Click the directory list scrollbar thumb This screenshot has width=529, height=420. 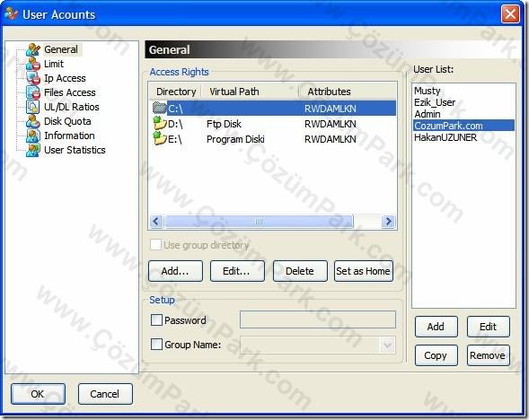coord(259,222)
